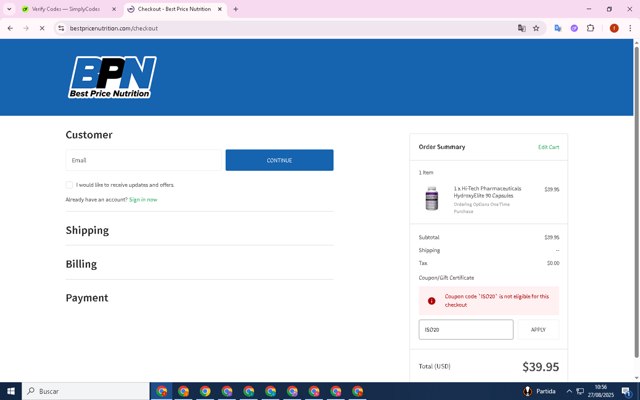This screenshot has width=640, height=400.
Task: Open the purple extension icon
Action: [x=574, y=28]
